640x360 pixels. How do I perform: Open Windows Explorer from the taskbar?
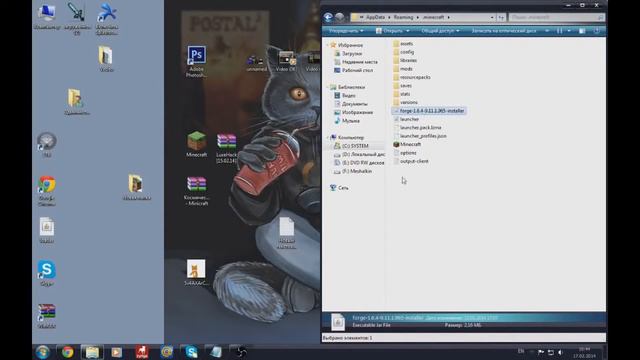92,352
